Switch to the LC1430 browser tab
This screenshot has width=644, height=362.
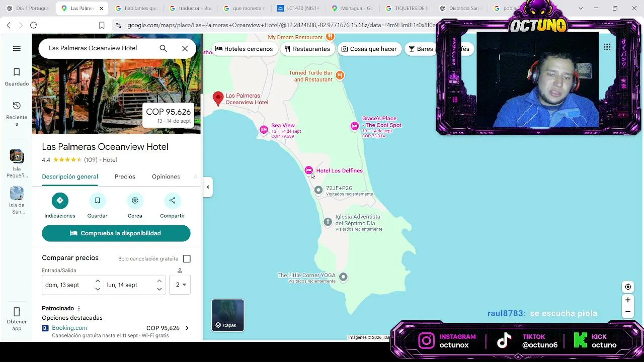click(299, 9)
